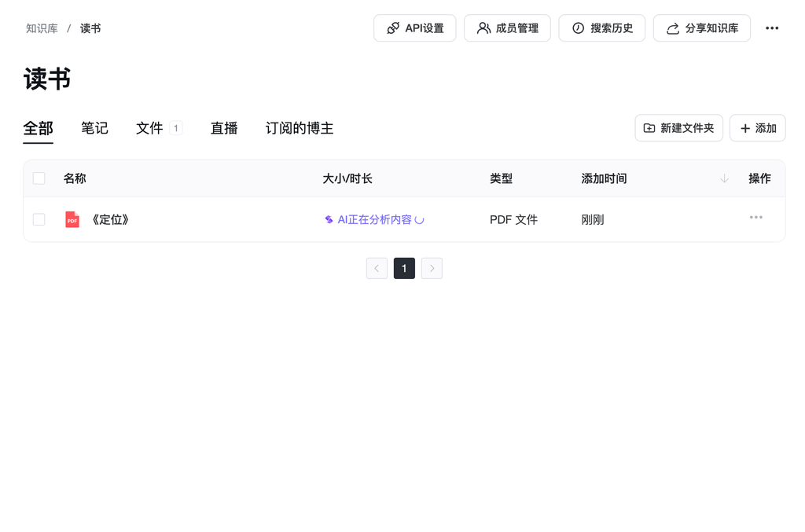Click the 分享知识库 share icon
The height and width of the screenshot is (532, 805).
click(673, 28)
